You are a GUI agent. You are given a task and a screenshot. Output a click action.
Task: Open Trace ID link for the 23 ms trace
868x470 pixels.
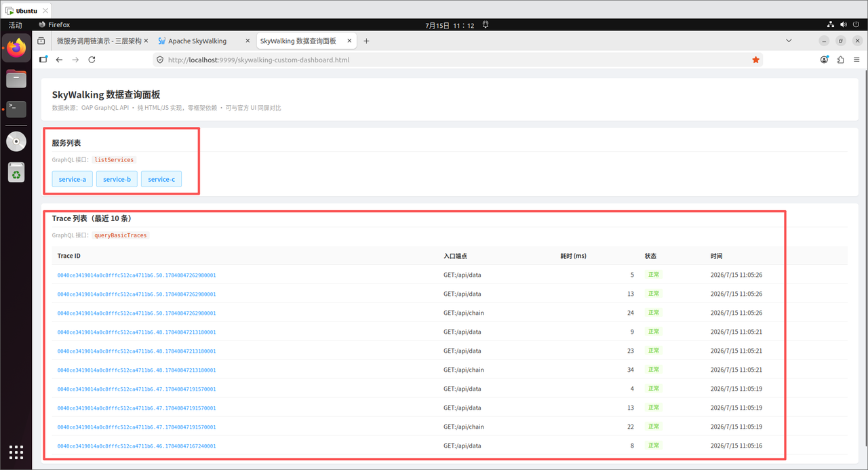pos(136,351)
